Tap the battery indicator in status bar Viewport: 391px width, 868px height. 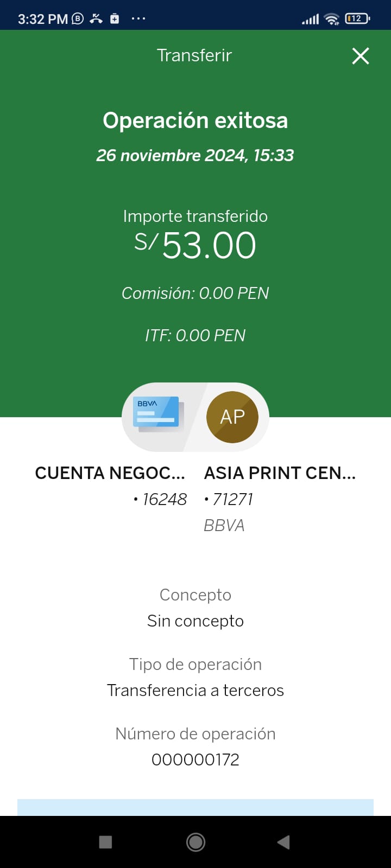coord(357,18)
